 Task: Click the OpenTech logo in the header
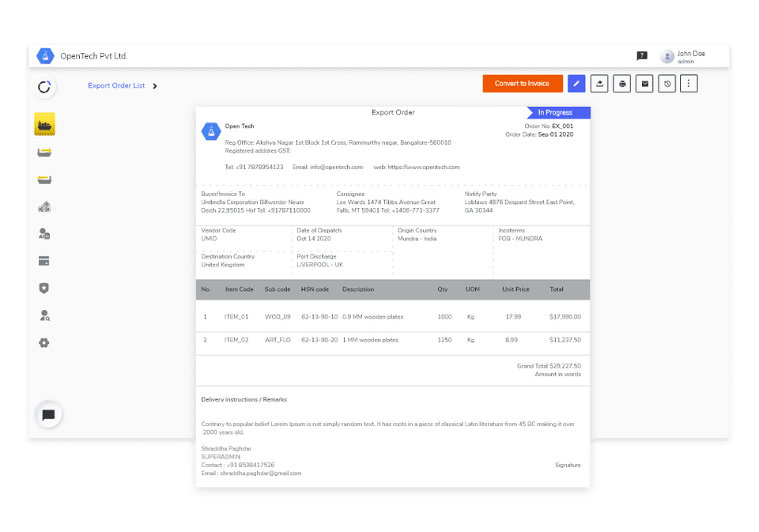[x=46, y=56]
